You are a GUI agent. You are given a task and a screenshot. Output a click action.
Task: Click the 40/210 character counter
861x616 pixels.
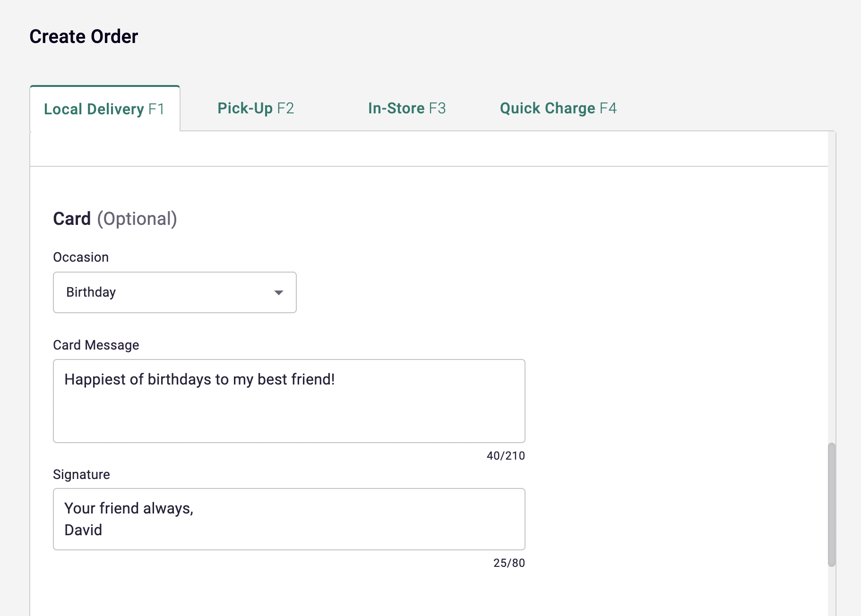point(506,456)
